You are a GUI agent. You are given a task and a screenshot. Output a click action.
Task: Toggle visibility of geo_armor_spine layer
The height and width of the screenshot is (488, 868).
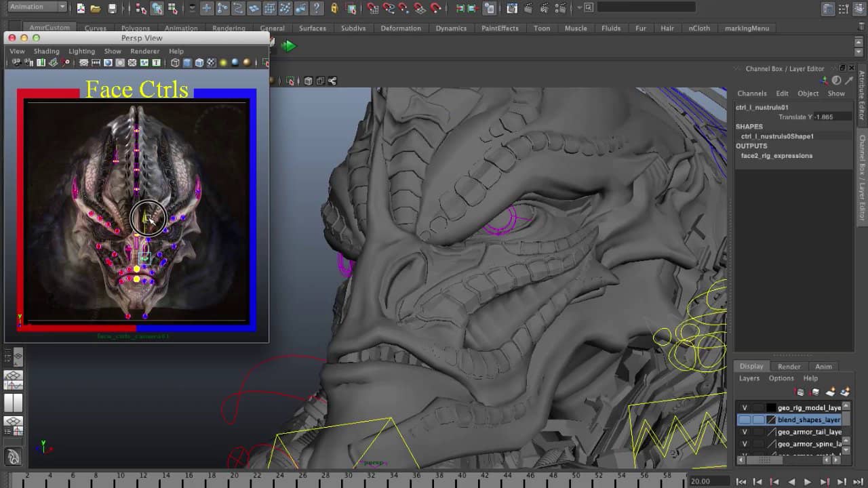tap(745, 444)
